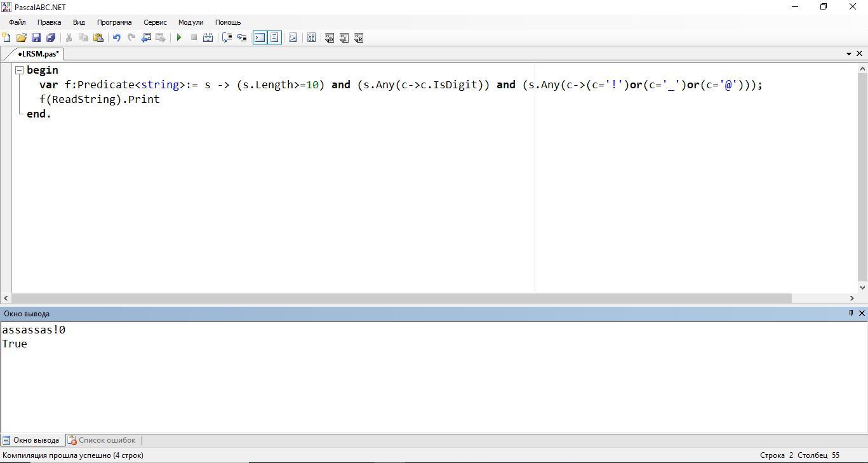Click the editor scroll right arrow

(852, 298)
